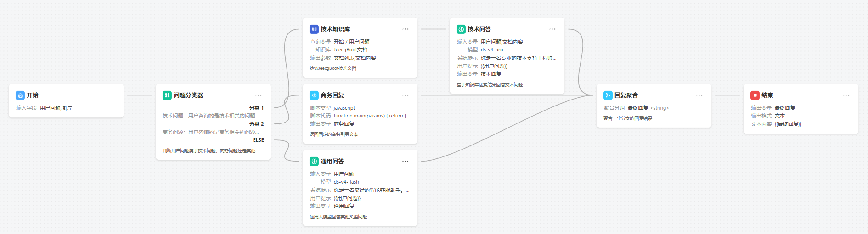Viewport: 868px width, 234px height.
Task: Click the 商务回复 code icon
Action: pyautogui.click(x=314, y=95)
